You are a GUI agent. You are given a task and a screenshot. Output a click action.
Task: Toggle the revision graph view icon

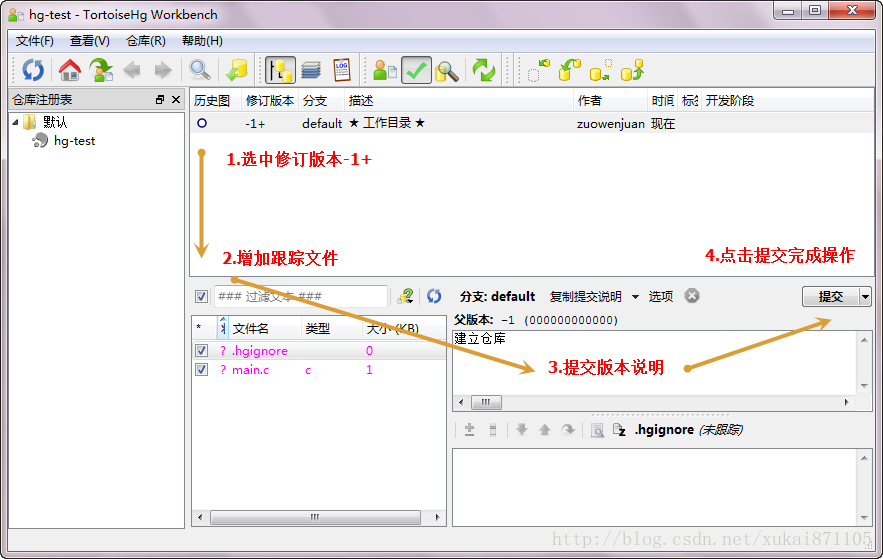(x=280, y=70)
